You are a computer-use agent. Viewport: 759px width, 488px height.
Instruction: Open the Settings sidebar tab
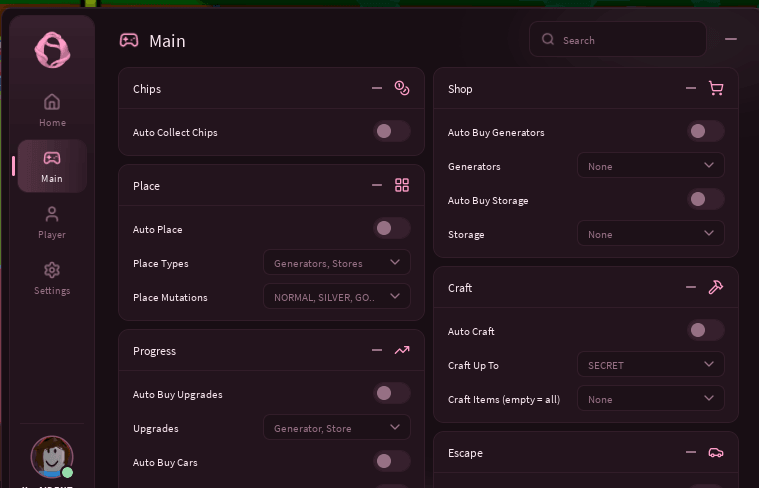(x=52, y=279)
